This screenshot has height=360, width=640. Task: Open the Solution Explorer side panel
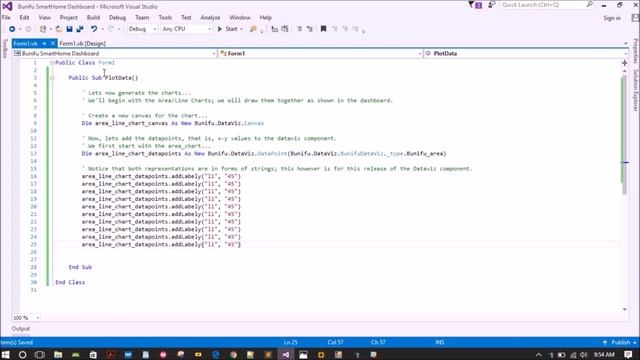pos(636,90)
